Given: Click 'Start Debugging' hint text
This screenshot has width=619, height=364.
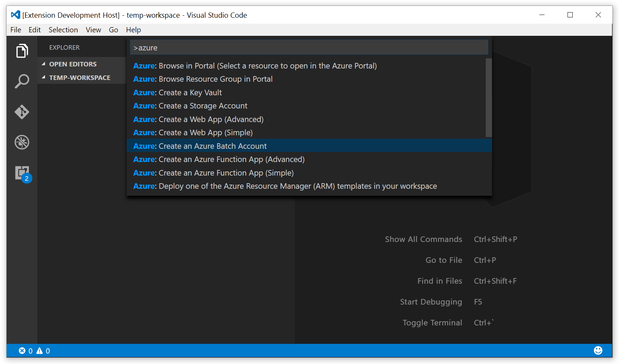Looking at the screenshot, I should coord(431,302).
